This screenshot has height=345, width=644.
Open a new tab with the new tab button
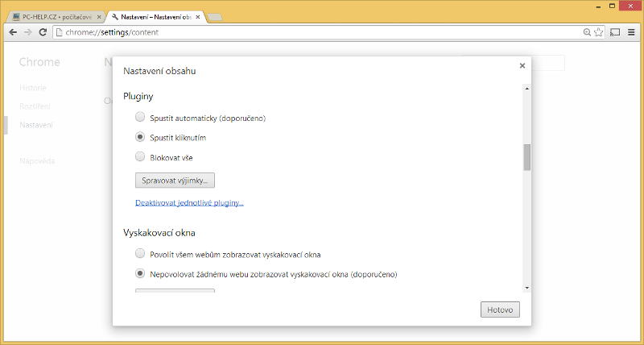[x=215, y=16]
